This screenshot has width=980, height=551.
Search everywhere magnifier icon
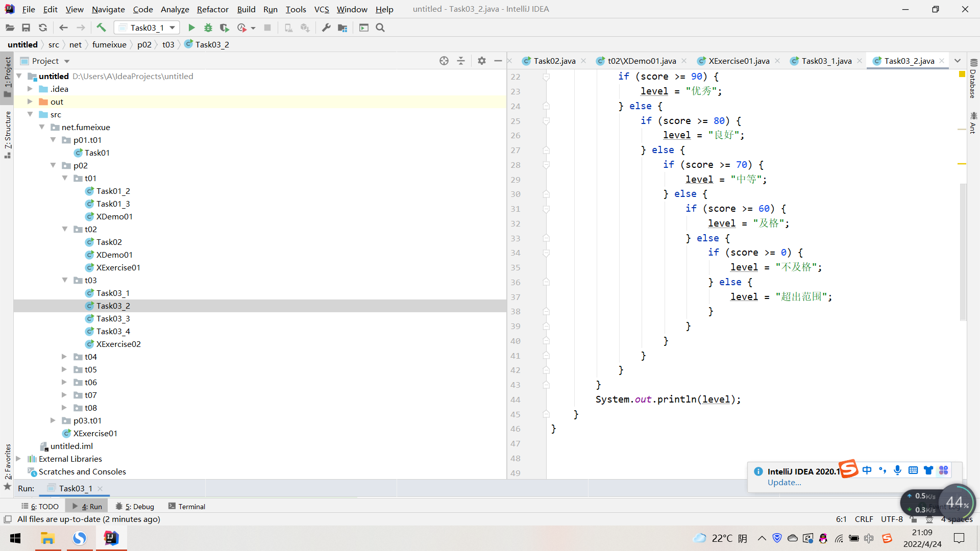[x=380, y=28]
